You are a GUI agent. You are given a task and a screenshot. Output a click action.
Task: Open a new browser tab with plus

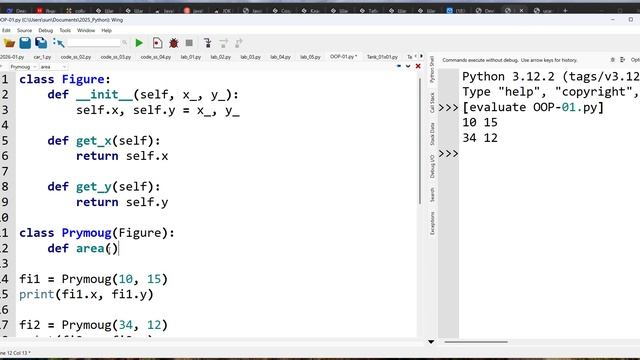[565, 11]
